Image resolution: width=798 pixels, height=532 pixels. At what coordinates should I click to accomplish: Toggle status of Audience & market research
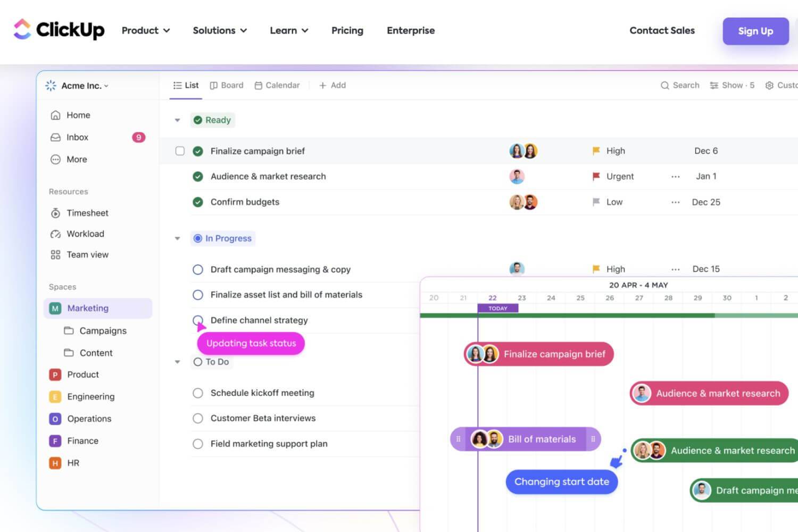point(198,177)
